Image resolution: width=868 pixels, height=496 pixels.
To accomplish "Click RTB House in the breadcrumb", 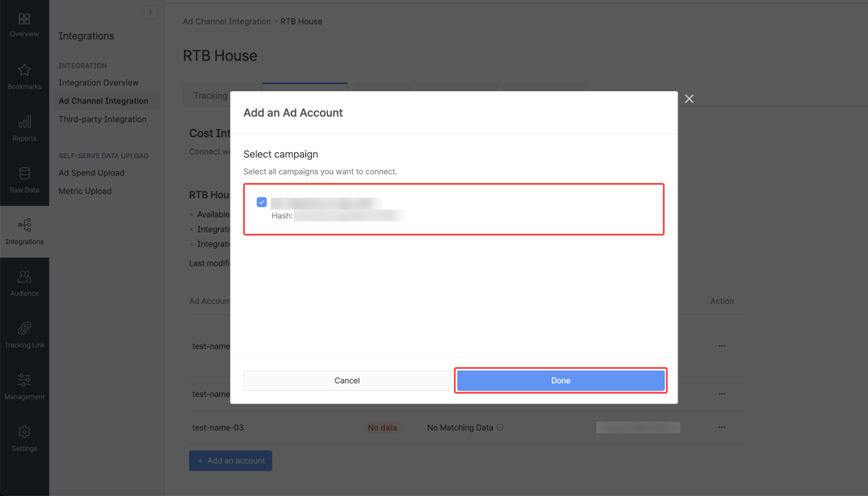I will pyautogui.click(x=301, y=21).
